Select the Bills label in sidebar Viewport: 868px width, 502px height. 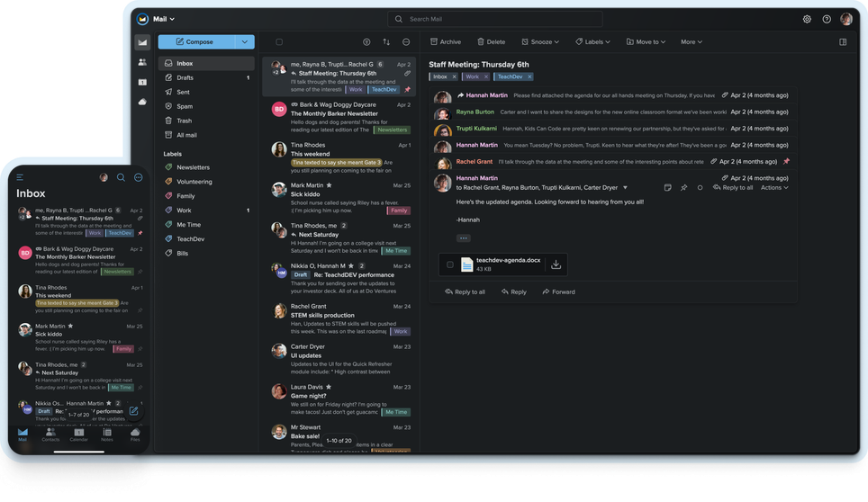coord(206,254)
